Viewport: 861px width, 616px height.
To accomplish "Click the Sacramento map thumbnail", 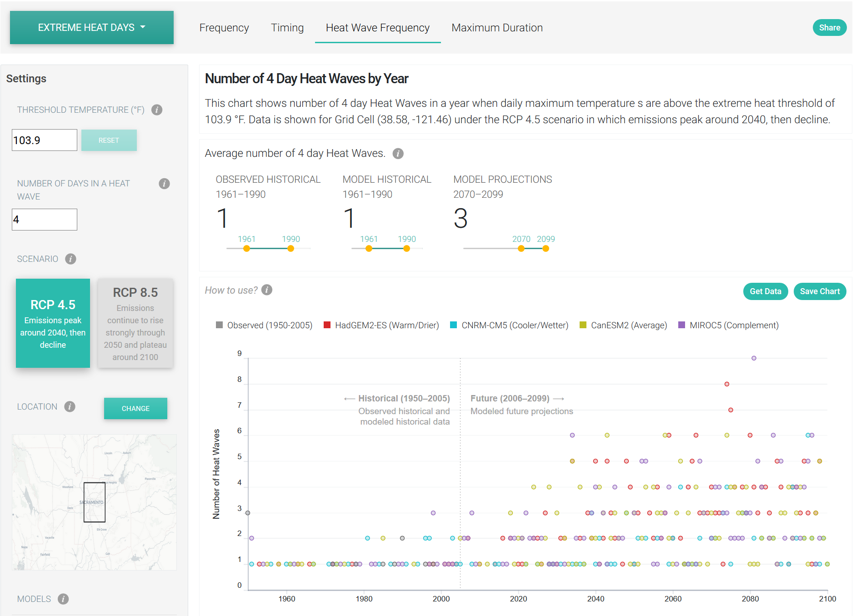I will tap(94, 502).
